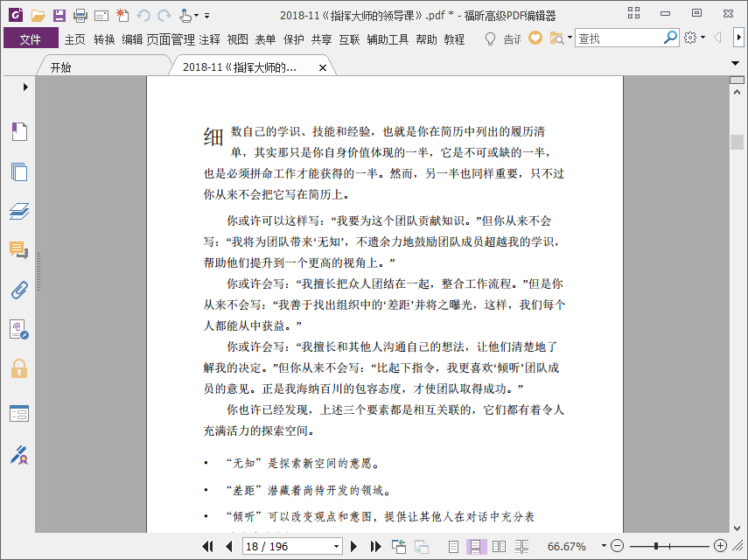Jump to the first page

[207, 546]
